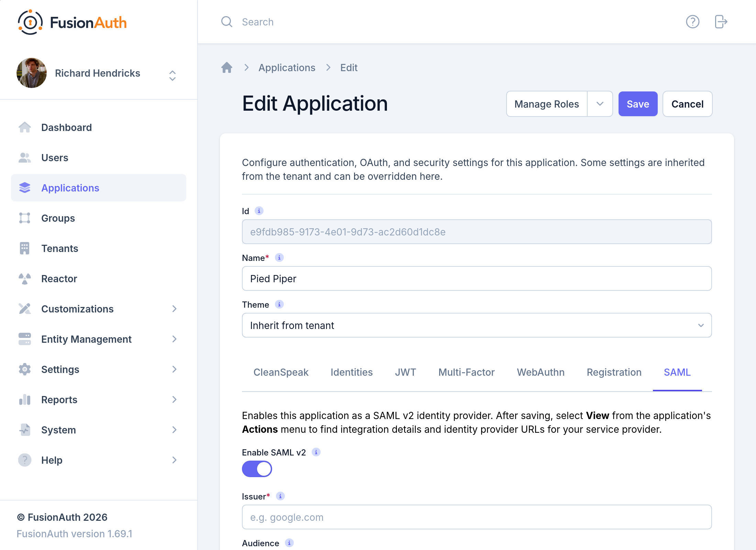Viewport: 756px width, 550px height.
Task: Expand the Richard Hendricks user switcher
Action: (173, 75)
